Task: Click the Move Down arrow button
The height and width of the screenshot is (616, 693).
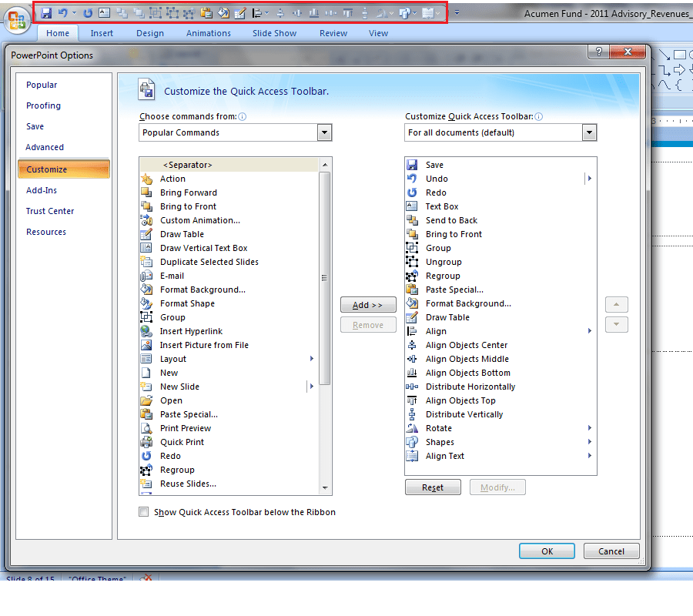Action: (616, 325)
